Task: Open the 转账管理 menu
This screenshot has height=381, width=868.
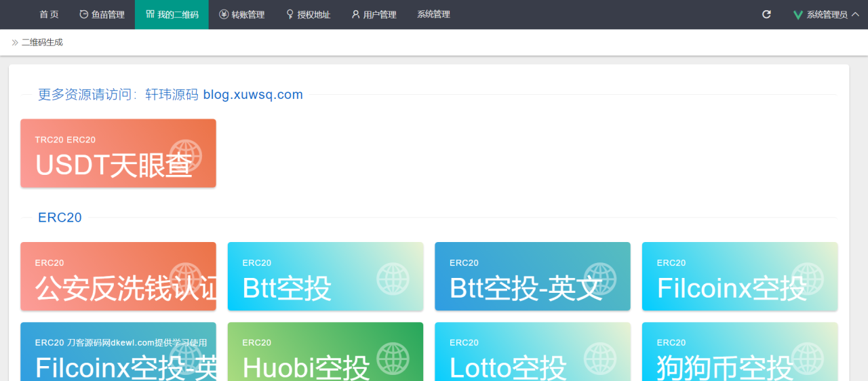Action: tap(241, 14)
